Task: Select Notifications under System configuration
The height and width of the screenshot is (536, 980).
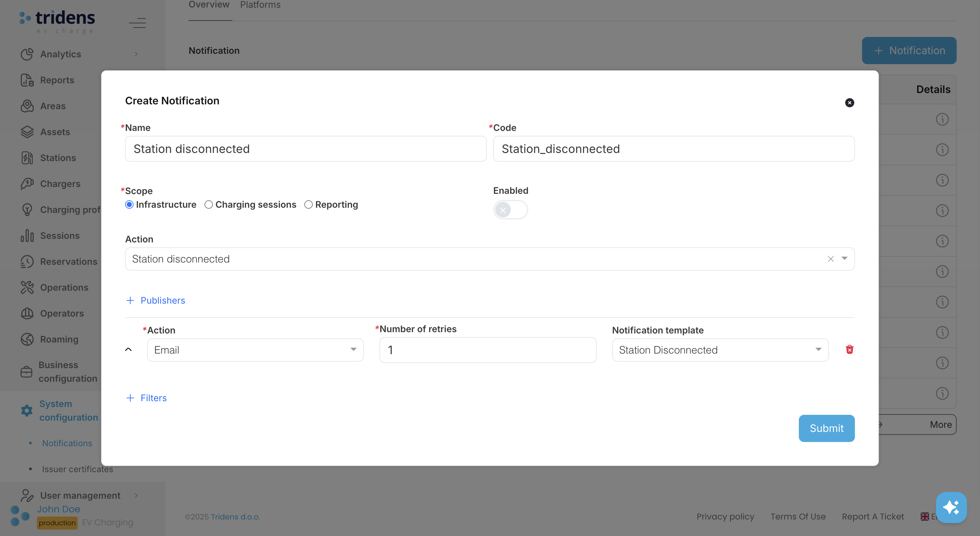Action: (67, 443)
